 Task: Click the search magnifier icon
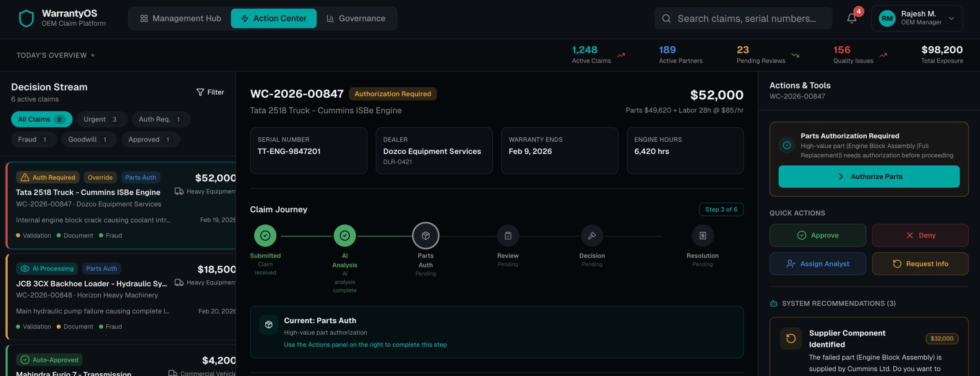[x=666, y=18]
